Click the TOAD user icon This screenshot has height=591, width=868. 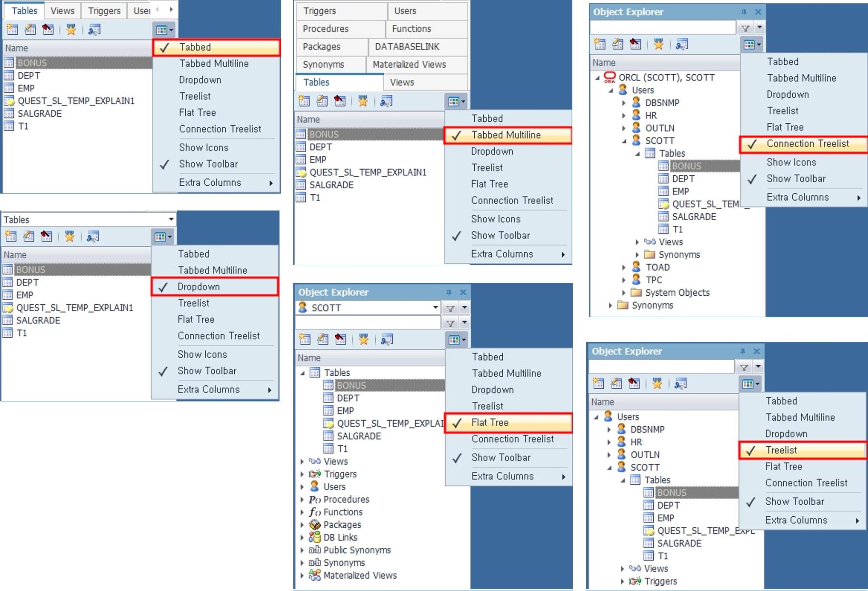click(636, 267)
